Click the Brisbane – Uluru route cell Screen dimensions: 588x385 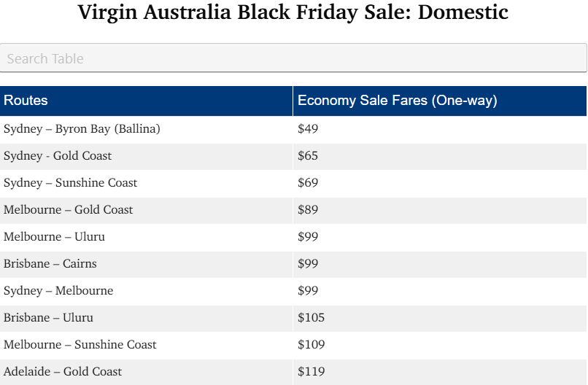48,318
